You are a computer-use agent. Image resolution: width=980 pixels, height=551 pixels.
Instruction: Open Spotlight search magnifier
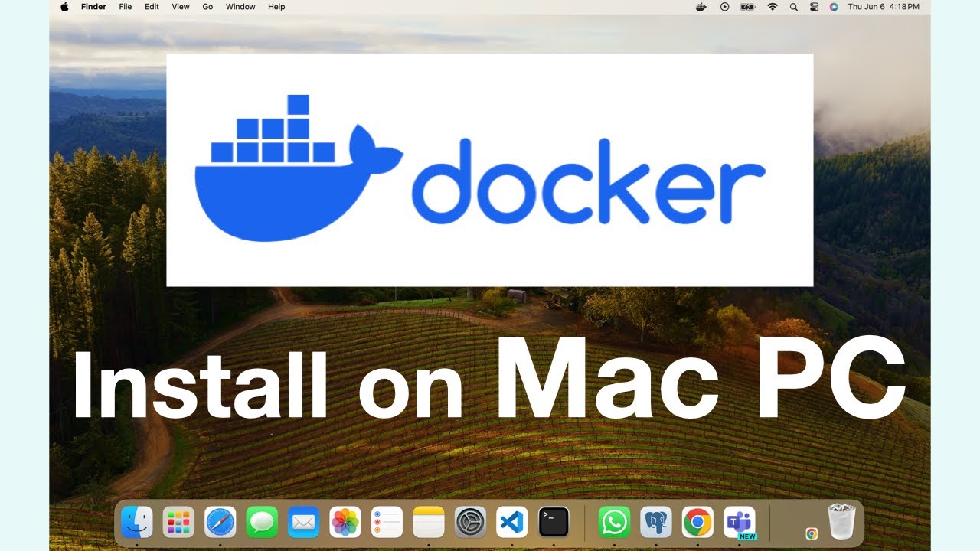pyautogui.click(x=794, y=7)
